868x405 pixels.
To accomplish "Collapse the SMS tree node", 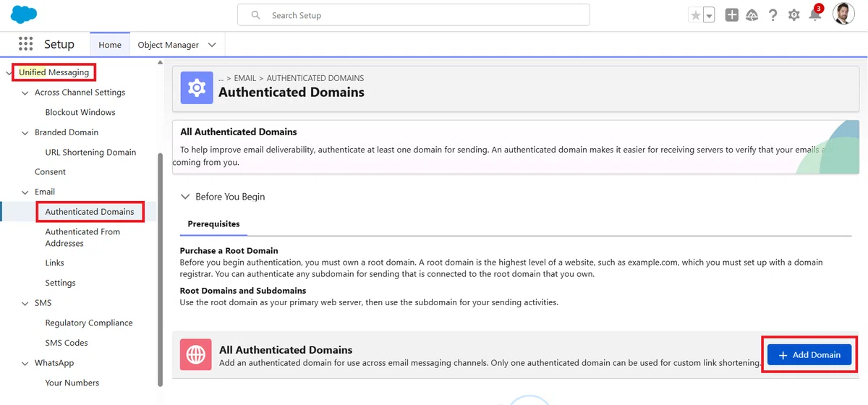I will (25, 303).
